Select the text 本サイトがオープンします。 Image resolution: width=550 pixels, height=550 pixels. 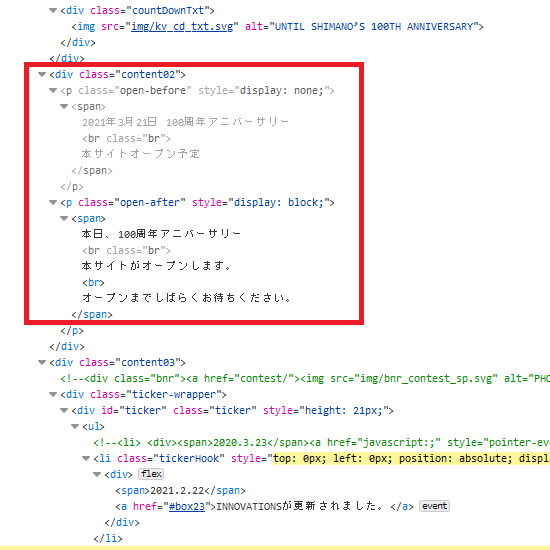click(156, 266)
